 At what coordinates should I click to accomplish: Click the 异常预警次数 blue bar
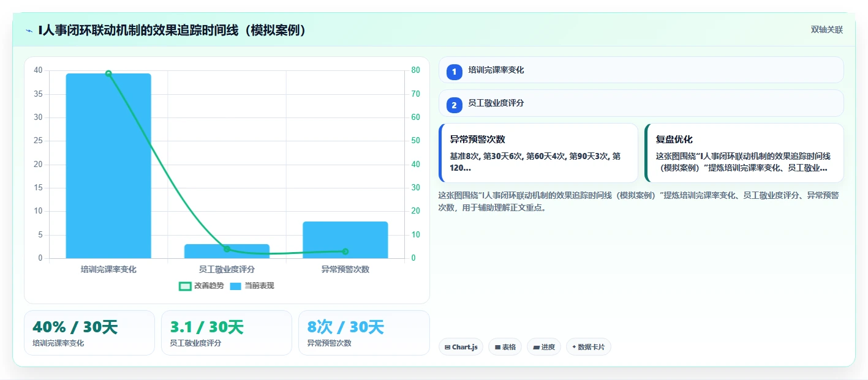[x=345, y=240]
